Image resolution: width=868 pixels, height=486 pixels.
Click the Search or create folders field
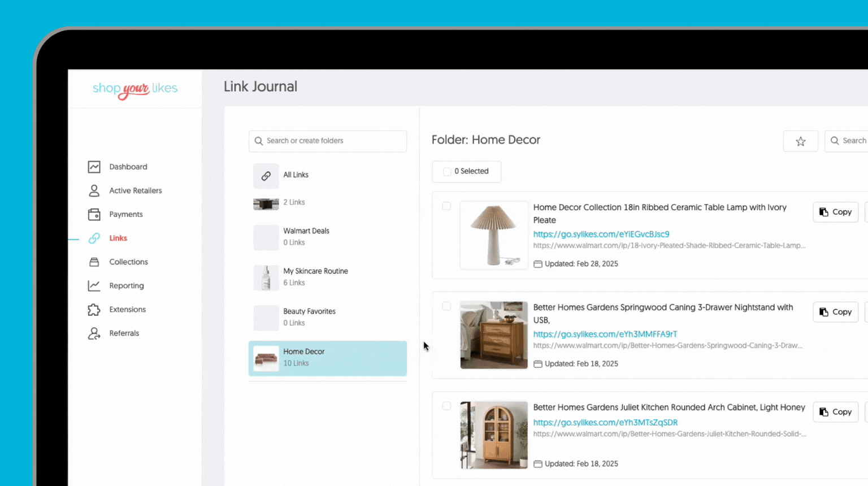tap(328, 141)
